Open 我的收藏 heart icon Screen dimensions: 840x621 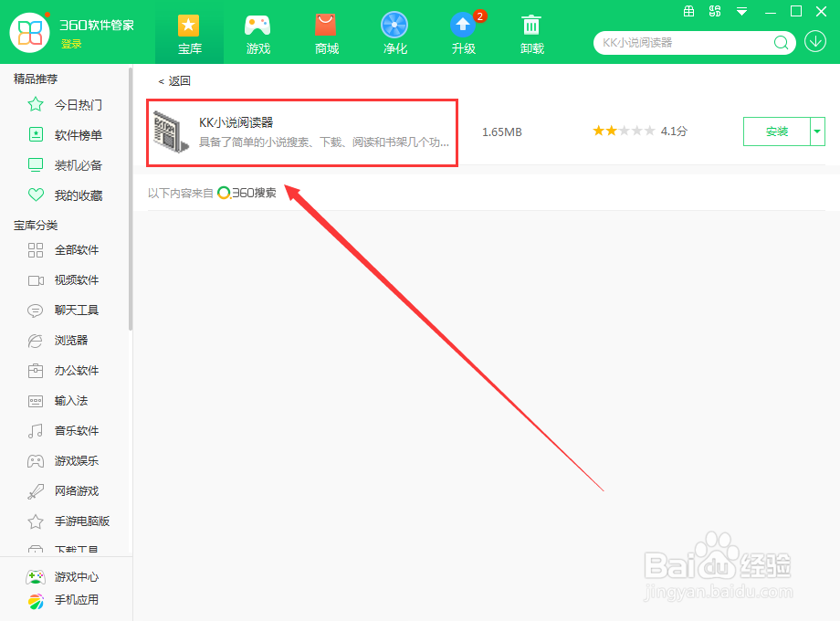36,195
